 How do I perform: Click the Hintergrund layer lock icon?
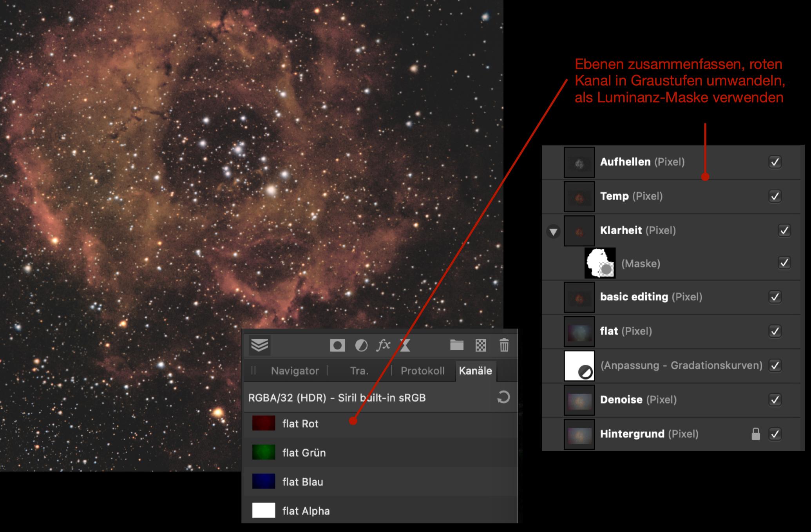756,434
